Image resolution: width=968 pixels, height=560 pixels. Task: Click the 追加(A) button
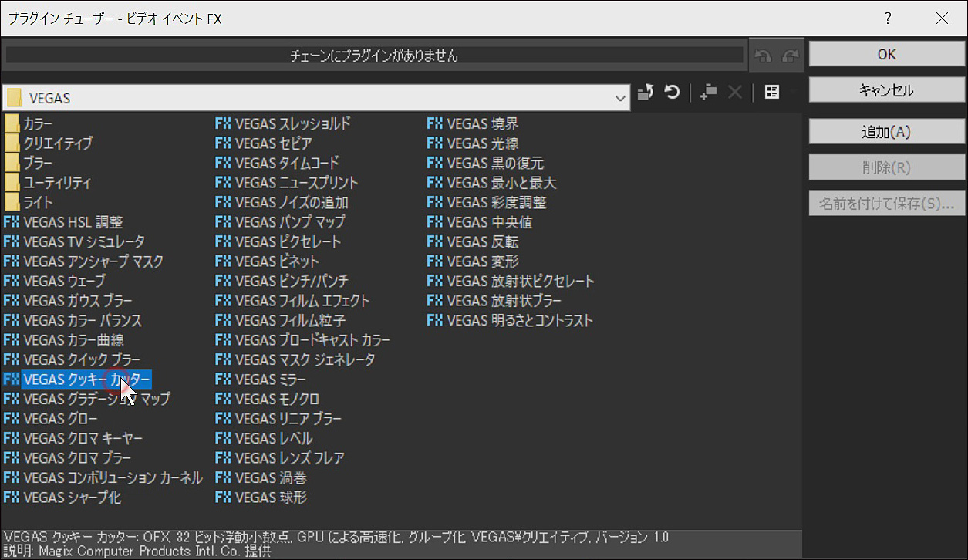click(x=887, y=131)
